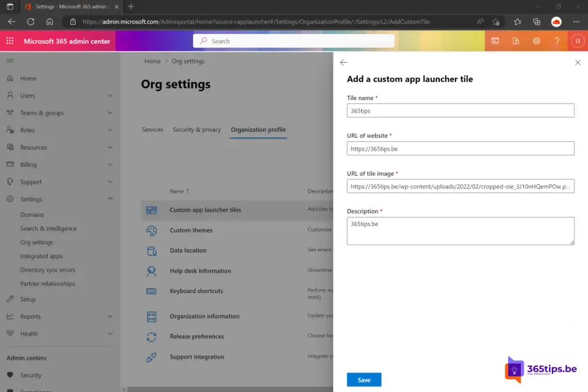Open browser collections icon
The width and height of the screenshot is (588, 392).
pyautogui.click(x=537, y=22)
